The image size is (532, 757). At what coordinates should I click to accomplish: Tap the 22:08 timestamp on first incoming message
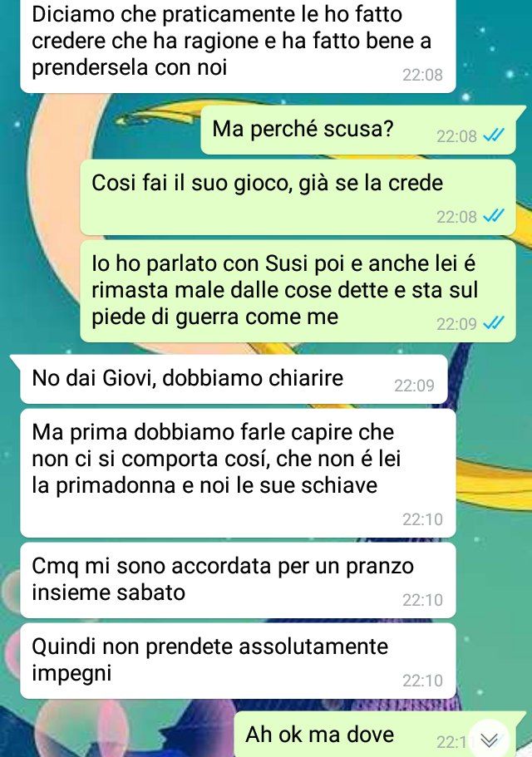point(422,74)
